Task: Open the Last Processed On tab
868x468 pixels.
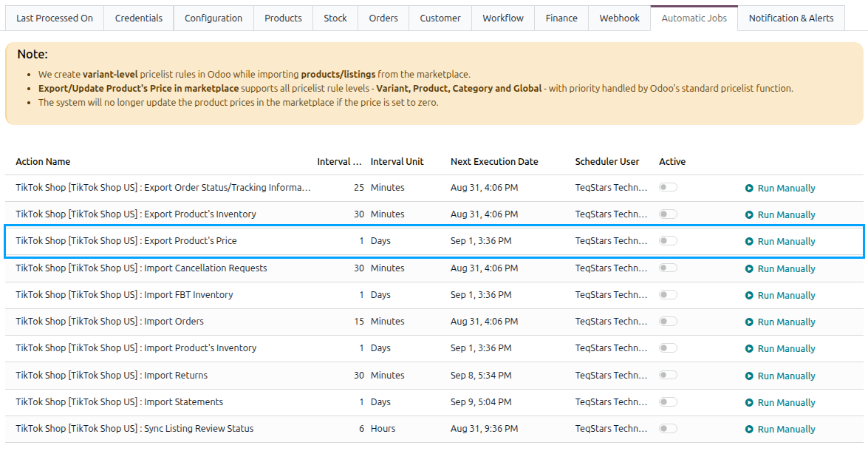Action: 55,18
